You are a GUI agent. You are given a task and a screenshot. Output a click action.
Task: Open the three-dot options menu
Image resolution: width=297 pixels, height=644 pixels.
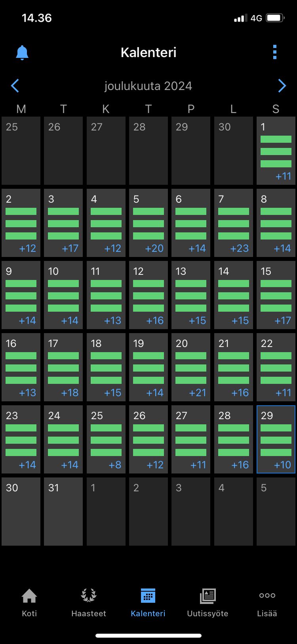pos(275,52)
